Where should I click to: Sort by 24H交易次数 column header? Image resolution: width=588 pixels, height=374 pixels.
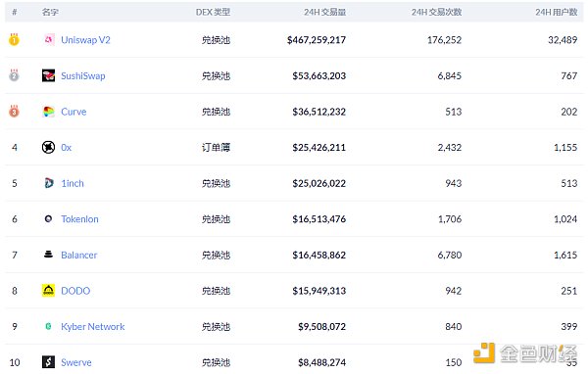pyautogui.click(x=436, y=12)
